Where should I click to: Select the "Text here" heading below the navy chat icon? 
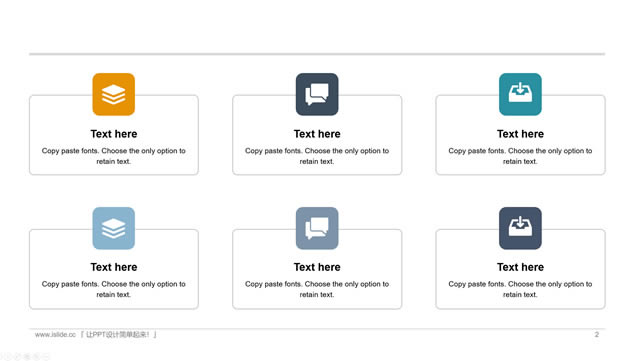(317, 134)
